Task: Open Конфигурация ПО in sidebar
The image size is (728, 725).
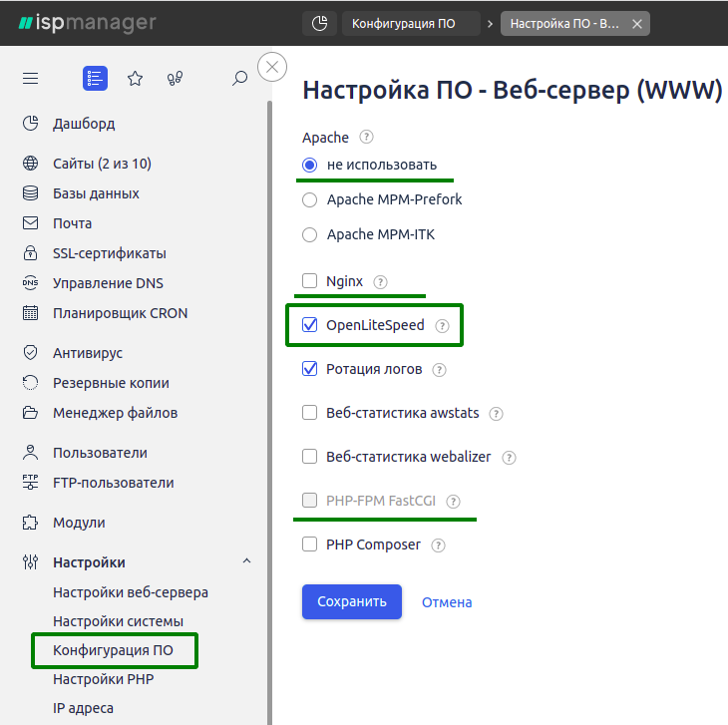Action: [x=113, y=650]
